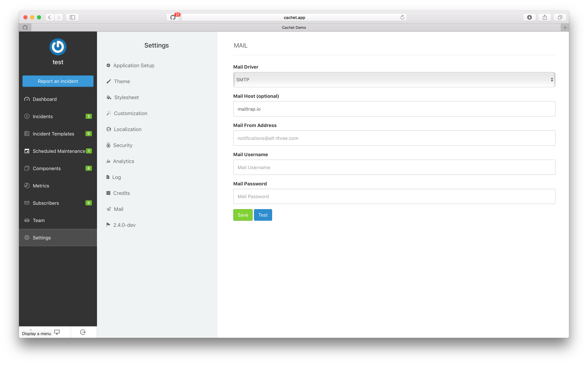Click the Security lock icon

[x=108, y=145]
